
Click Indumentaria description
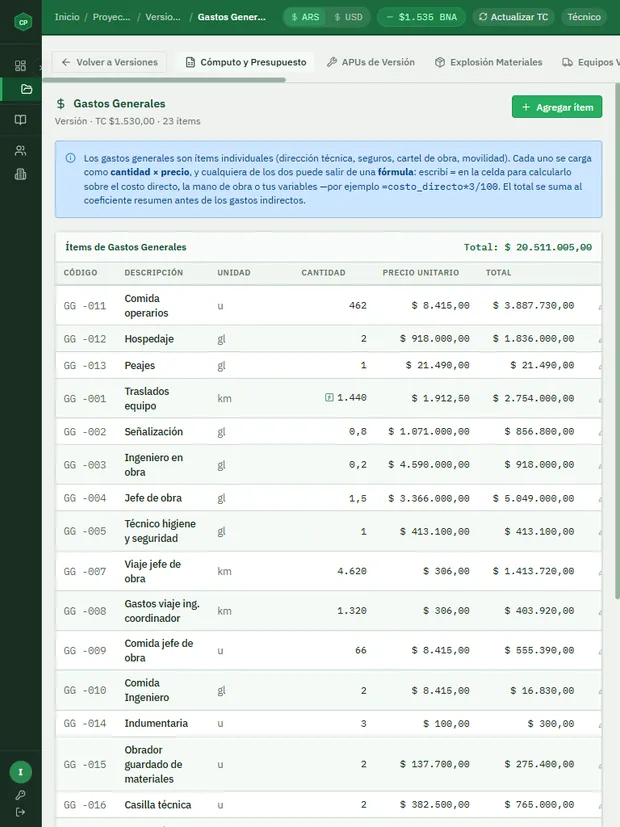[x=156, y=723]
